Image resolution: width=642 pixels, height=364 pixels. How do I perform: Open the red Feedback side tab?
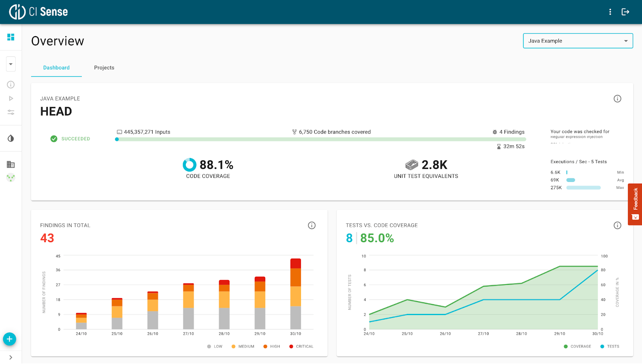coord(635,204)
